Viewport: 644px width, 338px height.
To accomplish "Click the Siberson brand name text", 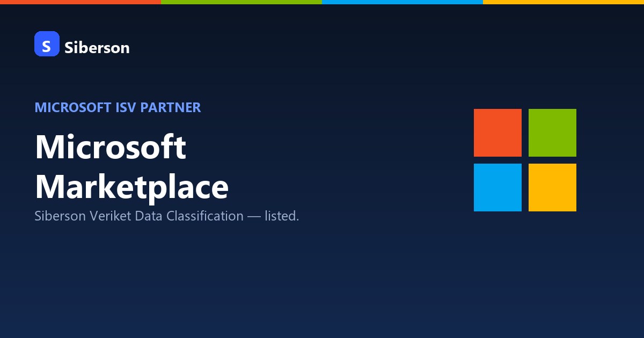I will coord(97,48).
